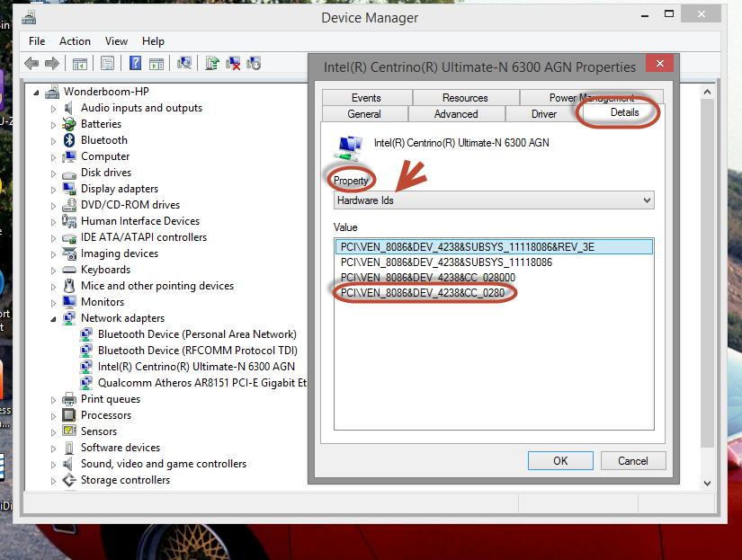This screenshot has width=742, height=560.
Task: Click the Properties sheet toolbar icon
Action: click(x=107, y=63)
